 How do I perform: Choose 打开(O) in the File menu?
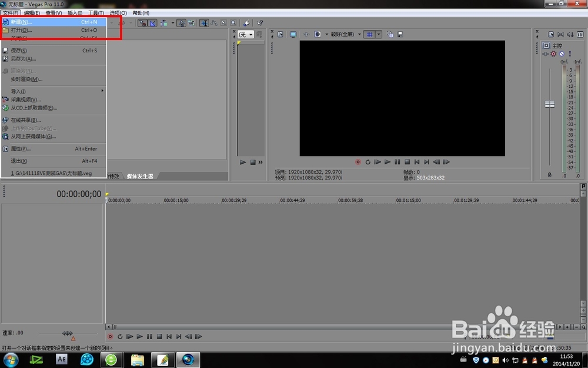54,30
